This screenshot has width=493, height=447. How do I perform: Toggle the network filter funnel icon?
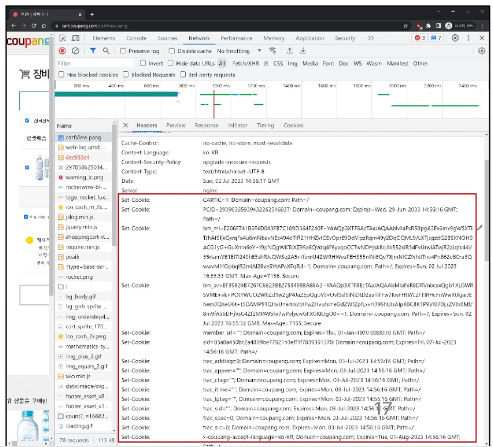pos(93,51)
